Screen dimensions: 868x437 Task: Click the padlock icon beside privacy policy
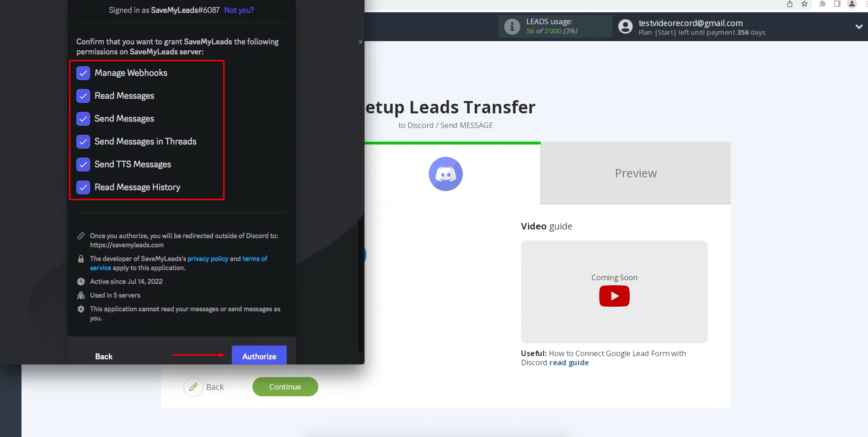pyautogui.click(x=81, y=259)
